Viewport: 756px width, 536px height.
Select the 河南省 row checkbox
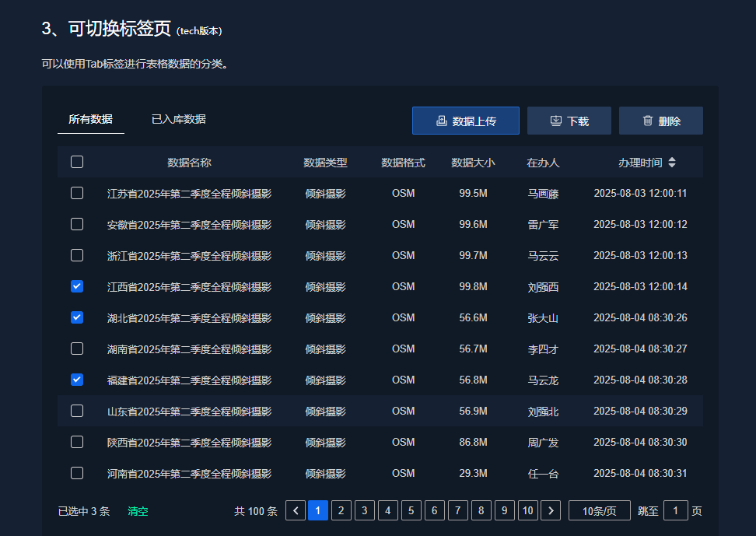pyautogui.click(x=77, y=473)
